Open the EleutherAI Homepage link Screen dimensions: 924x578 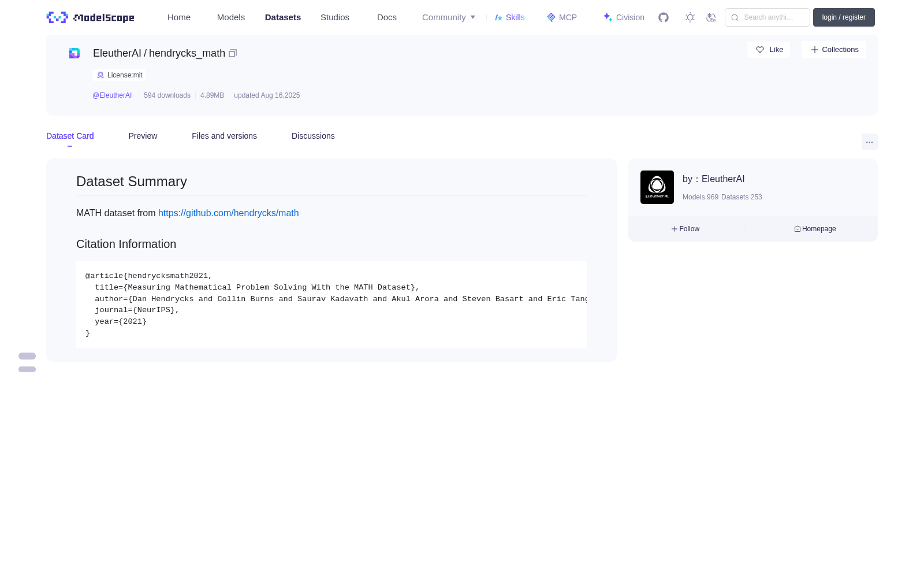pos(815,229)
